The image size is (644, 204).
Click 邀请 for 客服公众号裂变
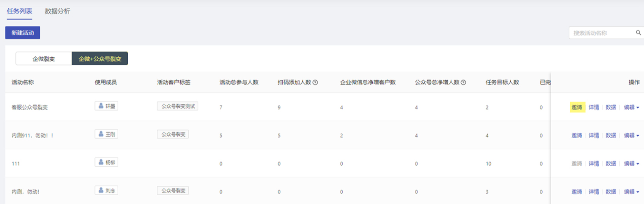[577, 107]
